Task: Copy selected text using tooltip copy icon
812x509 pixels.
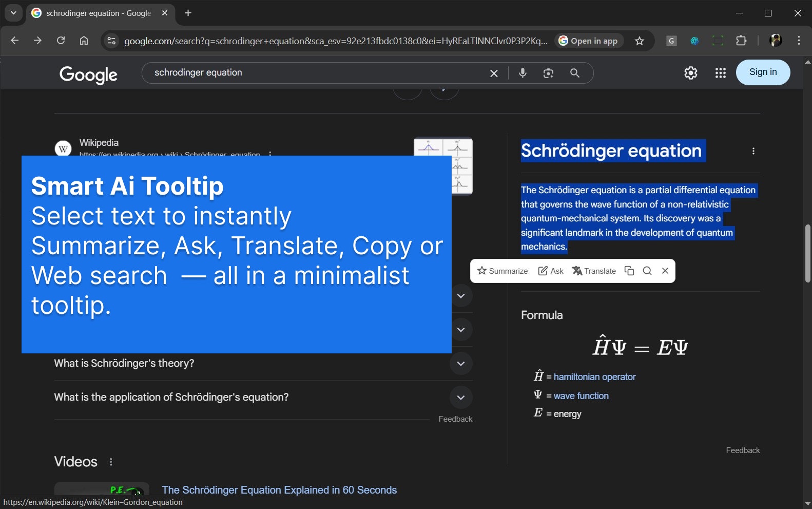Action: coord(629,271)
